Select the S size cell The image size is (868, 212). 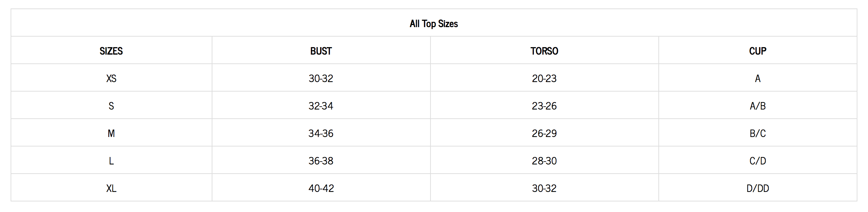point(111,106)
